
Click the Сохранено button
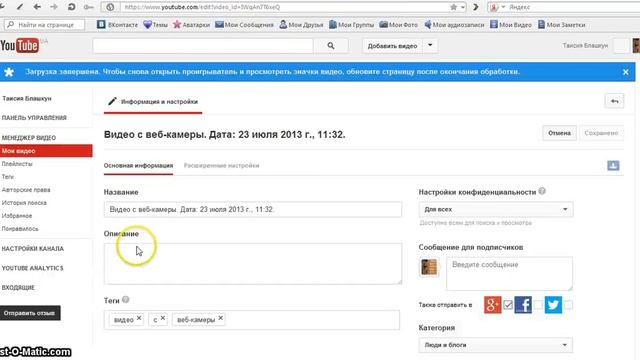point(601,133)
